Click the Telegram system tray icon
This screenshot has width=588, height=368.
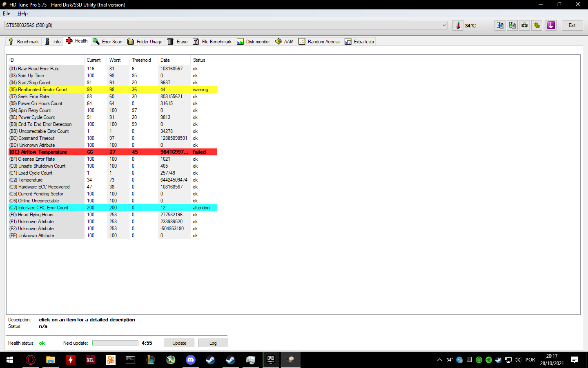459,360
